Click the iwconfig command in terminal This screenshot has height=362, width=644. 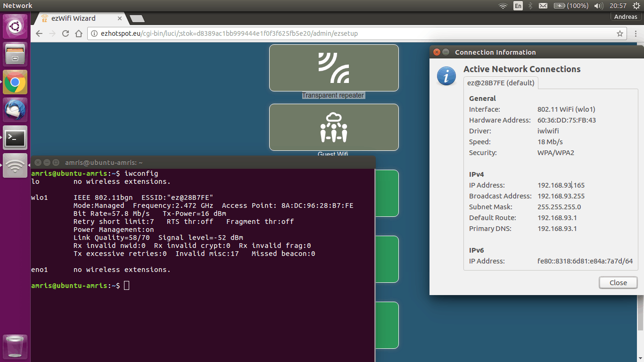point(141,173)
